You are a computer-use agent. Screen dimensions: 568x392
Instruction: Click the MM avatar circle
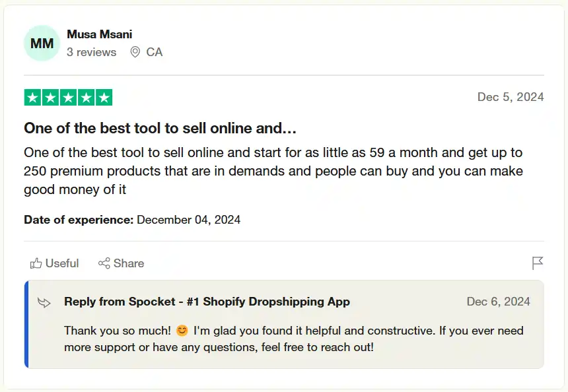coord(42,44)
